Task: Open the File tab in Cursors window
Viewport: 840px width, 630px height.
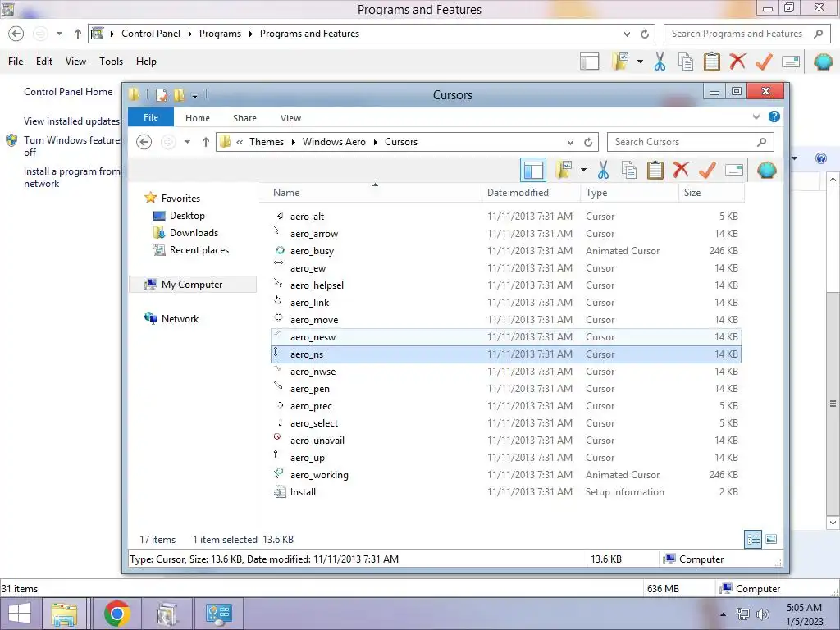Action: 151,117
